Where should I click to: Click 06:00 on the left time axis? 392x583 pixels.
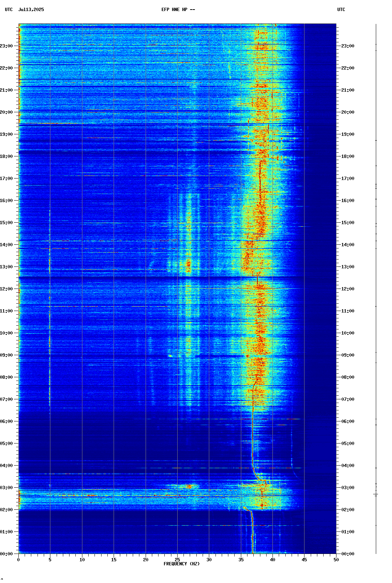7,421
